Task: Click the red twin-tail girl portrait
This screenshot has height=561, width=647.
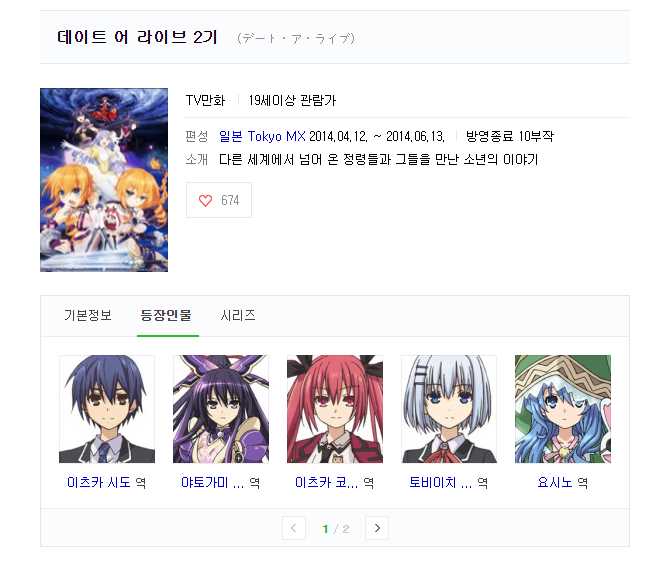Action: point(335,409)
